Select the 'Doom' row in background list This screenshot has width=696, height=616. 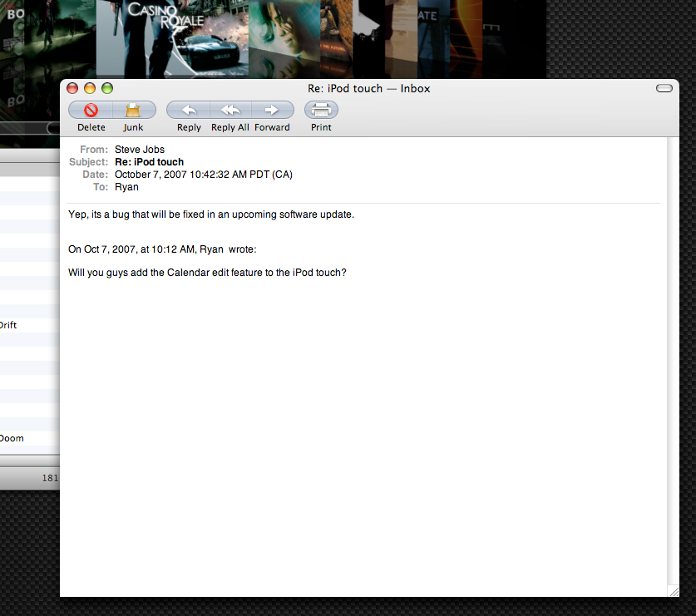point(30,438)
